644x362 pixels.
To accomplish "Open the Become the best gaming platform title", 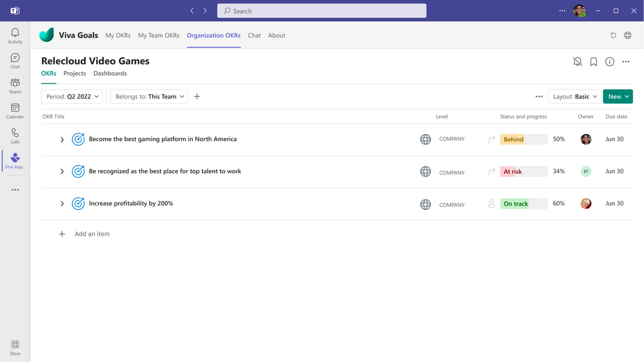I will (x=162, y=139).
